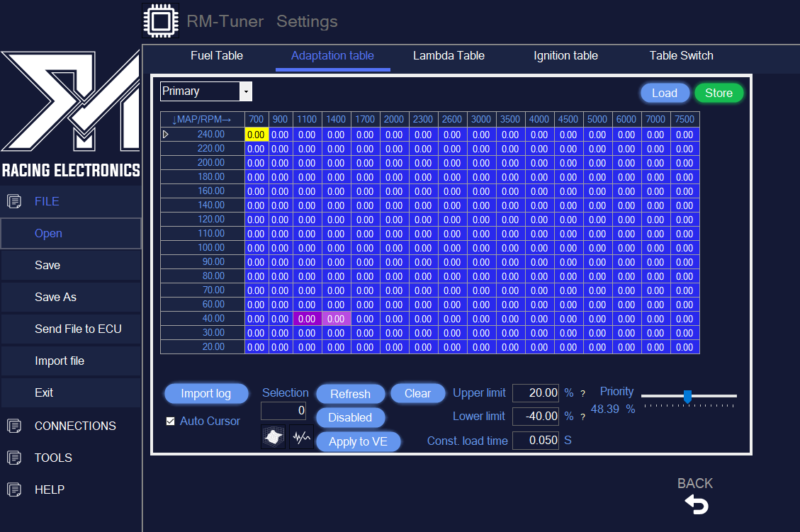The width and height of the screenshot is (800, 532).
Task: Click the green Store button
Action: pyautogui.click(x=719, y=93)
